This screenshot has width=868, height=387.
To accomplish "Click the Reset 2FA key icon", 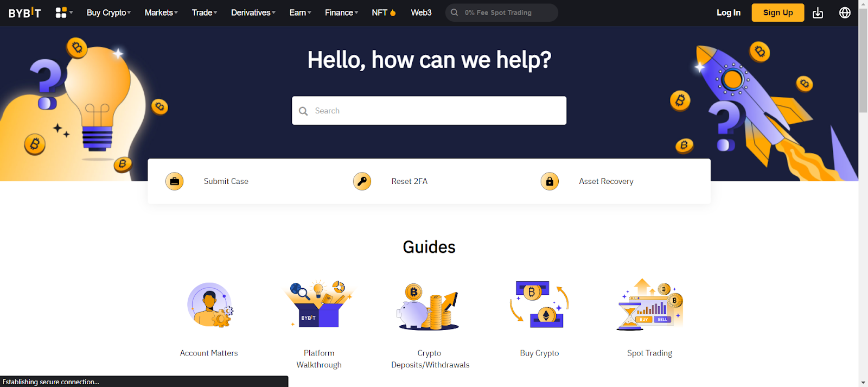I will (x=362, y=181).
